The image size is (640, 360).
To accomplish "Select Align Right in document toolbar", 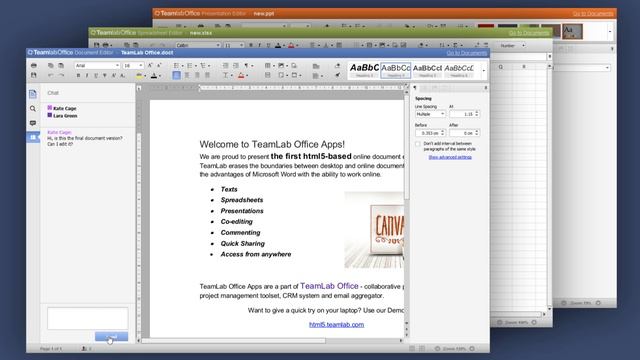I will [x=198, y=75].
